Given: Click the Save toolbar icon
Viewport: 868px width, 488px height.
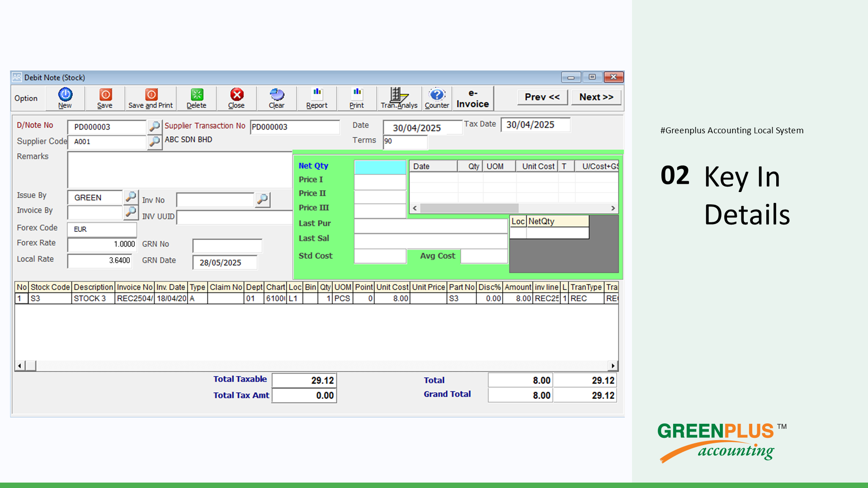Looking at the screenshot, I should click(x=105, y=98).
